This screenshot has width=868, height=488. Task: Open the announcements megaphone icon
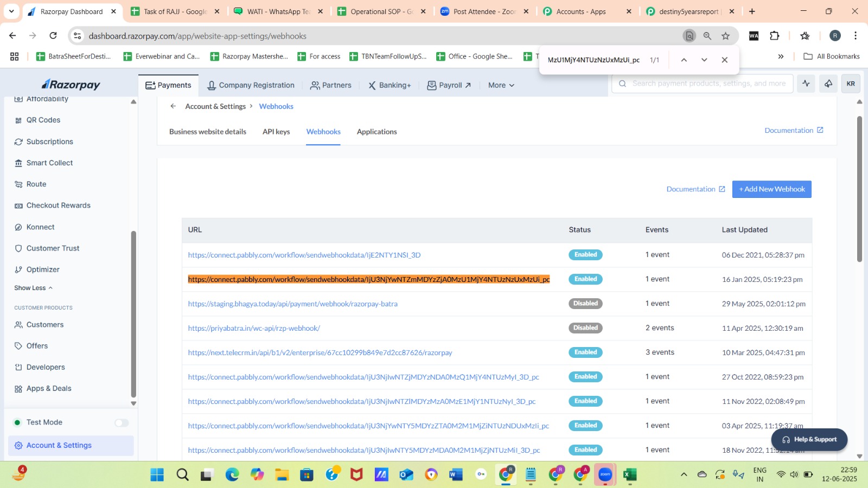[828, 84]
